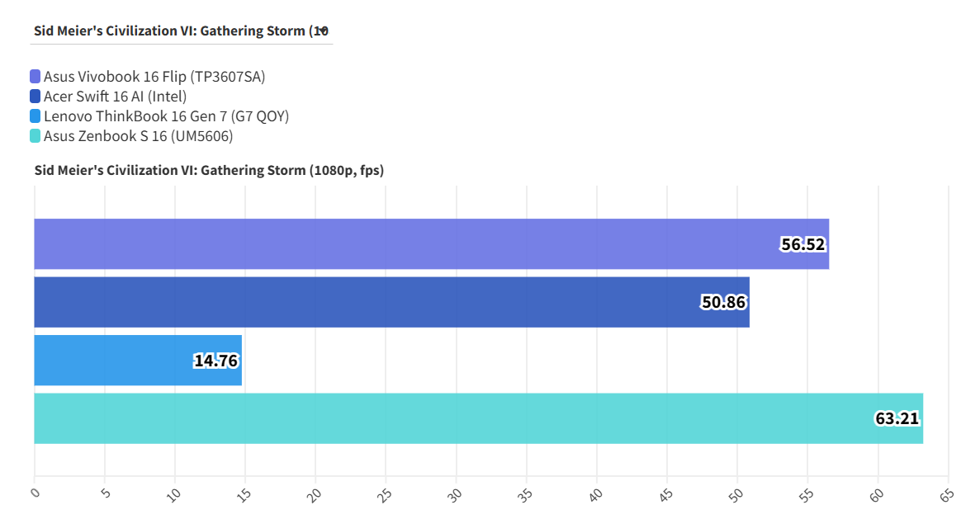Toggle the Acer Swift 16 AI legend label
The width and height of the screenshot is (980, 519).
(116, 97)
